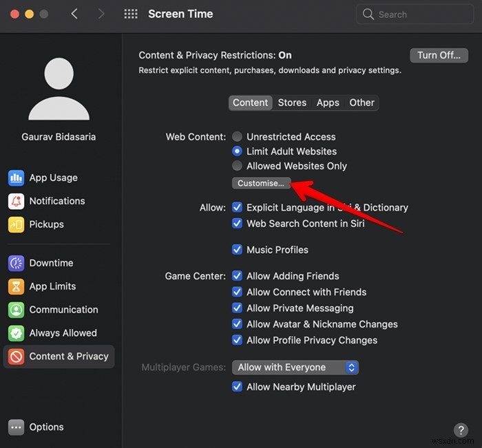Click the Options ellipsis icon
The height and width of the screenshot is (448, 482).
[16, 427]
